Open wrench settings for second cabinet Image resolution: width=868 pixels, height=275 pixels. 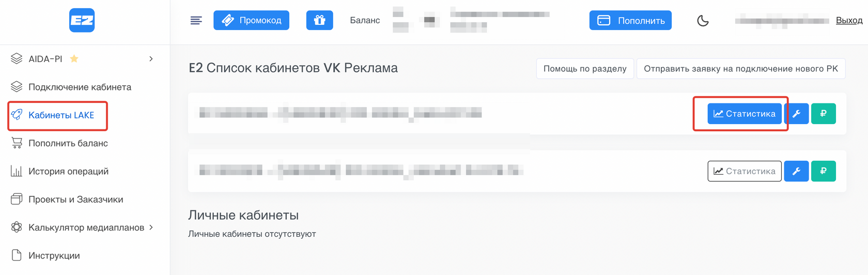796,171
